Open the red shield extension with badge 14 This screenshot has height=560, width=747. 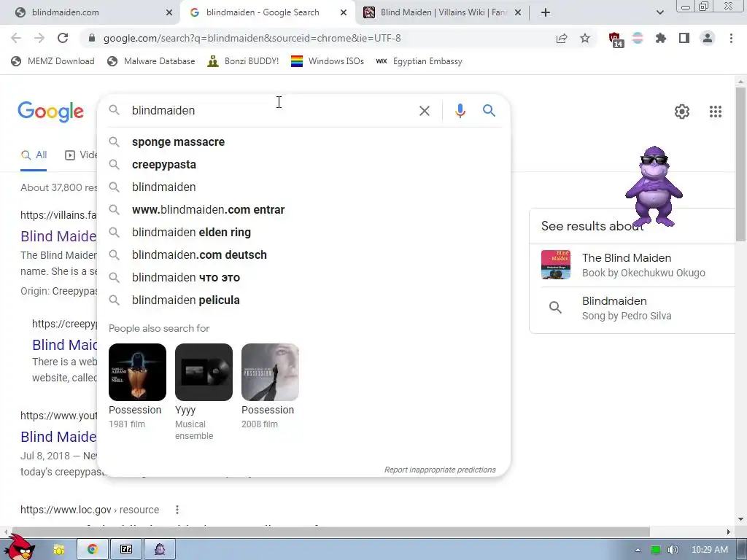click(x=616, y=39)
